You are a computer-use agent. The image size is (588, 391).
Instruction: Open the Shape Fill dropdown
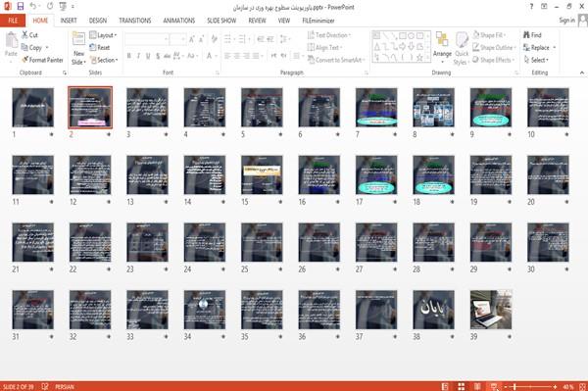coord(489,35)
